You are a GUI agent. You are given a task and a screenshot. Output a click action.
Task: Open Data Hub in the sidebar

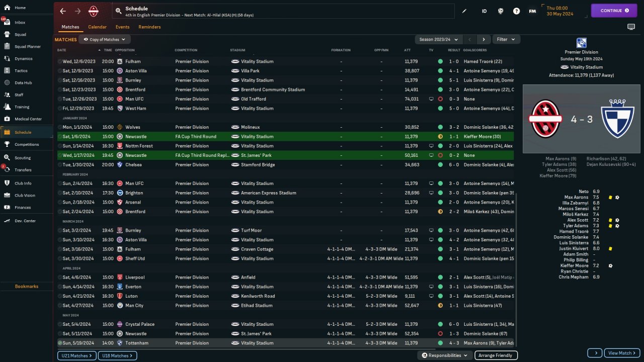click(x=26, y=82)
